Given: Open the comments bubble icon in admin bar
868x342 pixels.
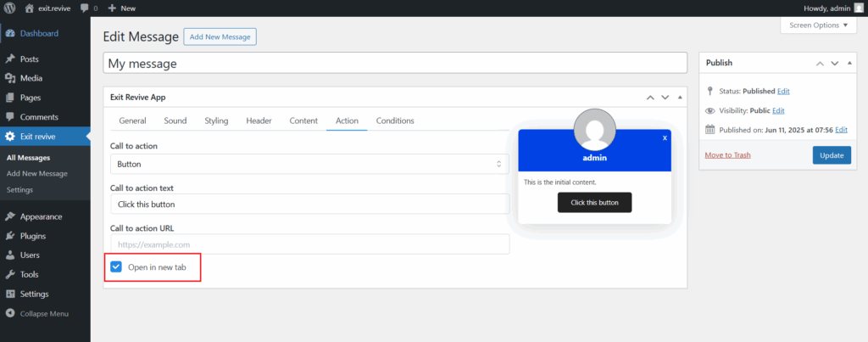Looking at the screenshot, I should (86, 8).
